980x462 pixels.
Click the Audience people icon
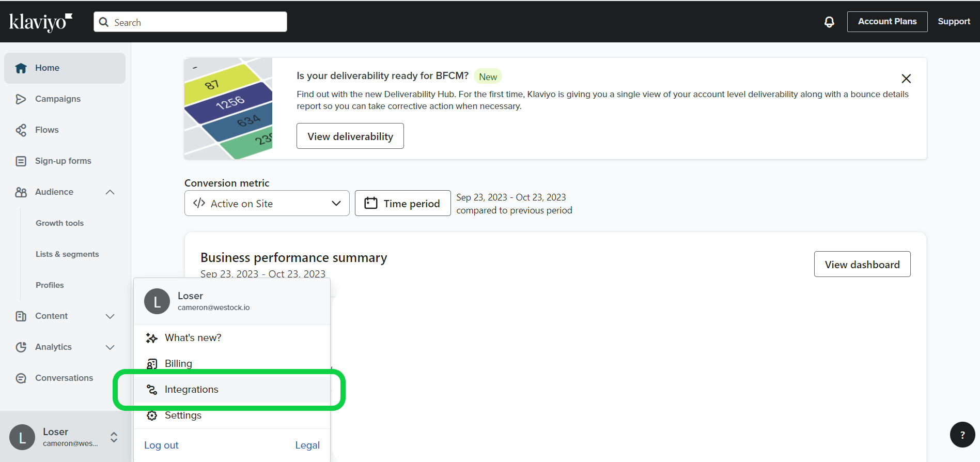click(21, 192)
